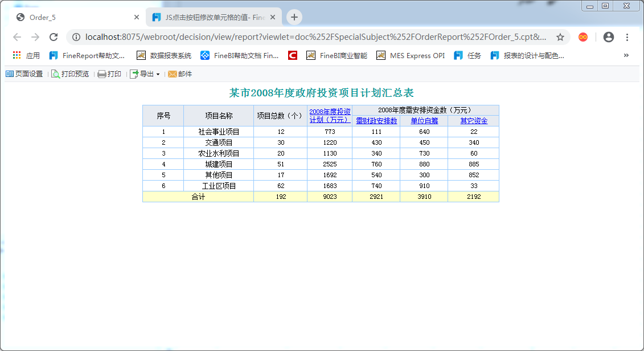
Task: Close the Order_5 tab
Action: click(x=136, y=17)
